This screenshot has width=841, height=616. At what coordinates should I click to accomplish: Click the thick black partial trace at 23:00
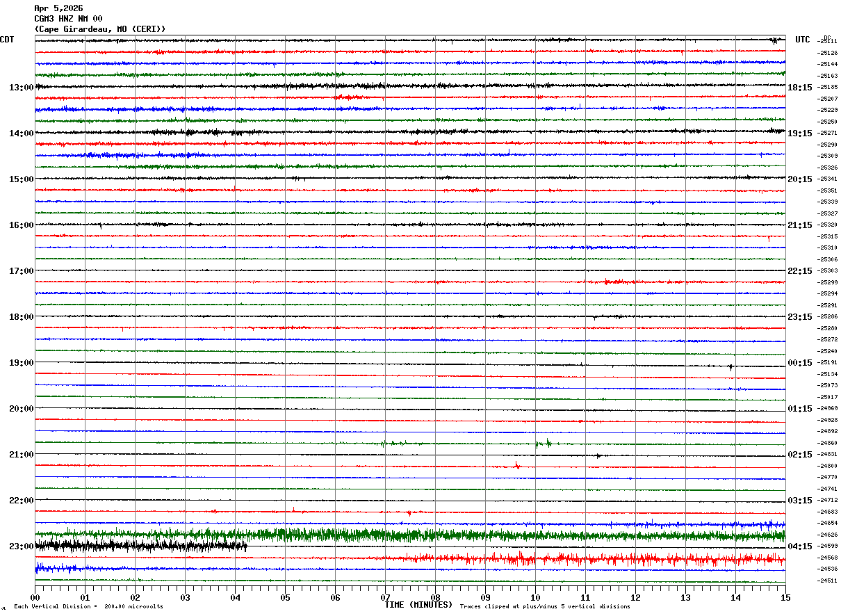tap(141, 546)
